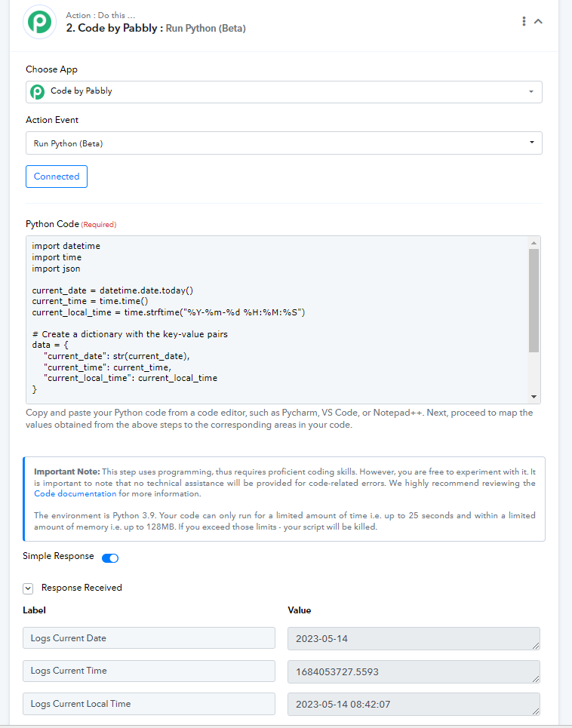Click the Pabbly logo in step header

(x=39, y=23)
